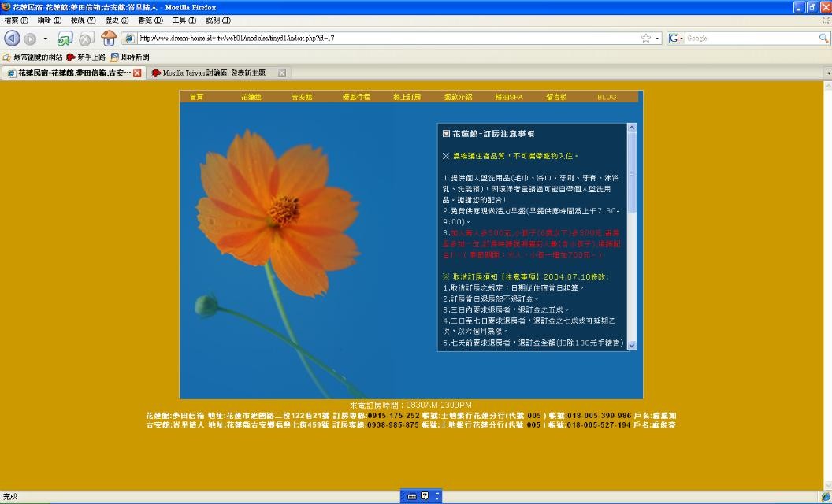Open the BLOG link in site navigation
The image size is (832, 504).
(607, 97)
